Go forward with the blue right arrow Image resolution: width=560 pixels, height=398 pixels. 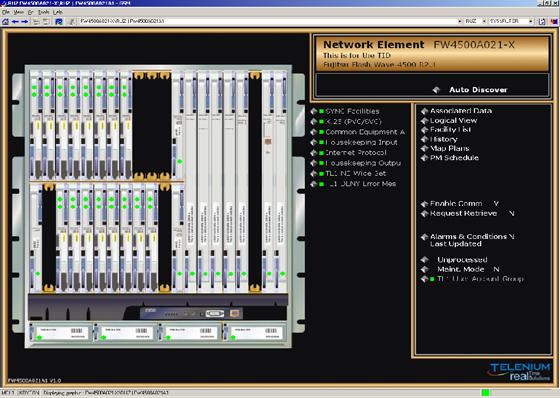point(25,22)
